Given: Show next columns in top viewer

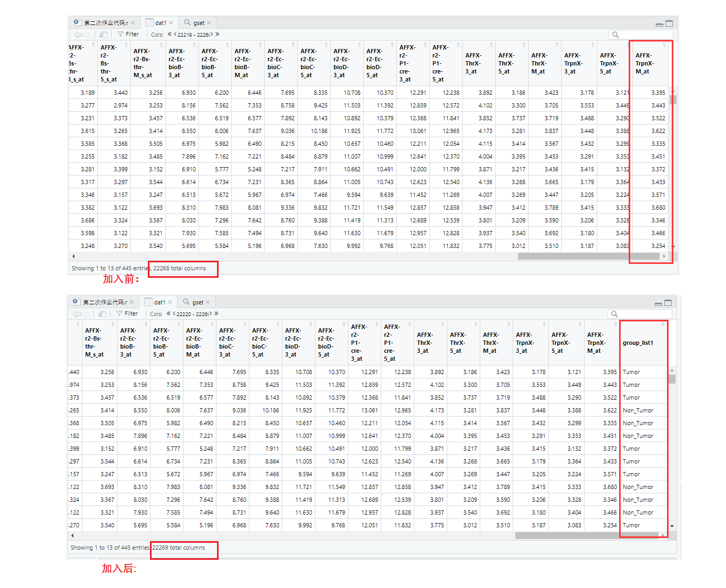Looking at the screenshot, I should 211,34.
